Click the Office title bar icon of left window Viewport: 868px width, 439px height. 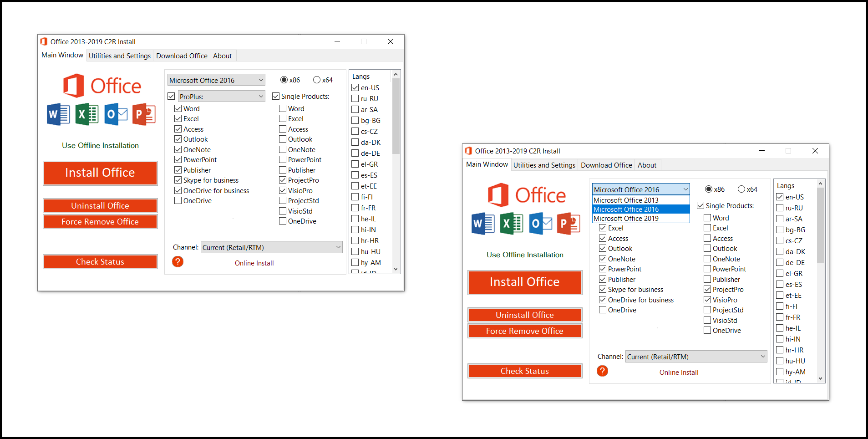(44, 41)
